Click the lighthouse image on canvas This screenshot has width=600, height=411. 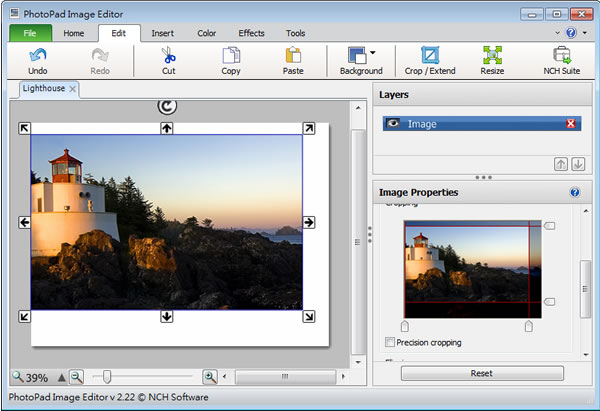point(166,222)
